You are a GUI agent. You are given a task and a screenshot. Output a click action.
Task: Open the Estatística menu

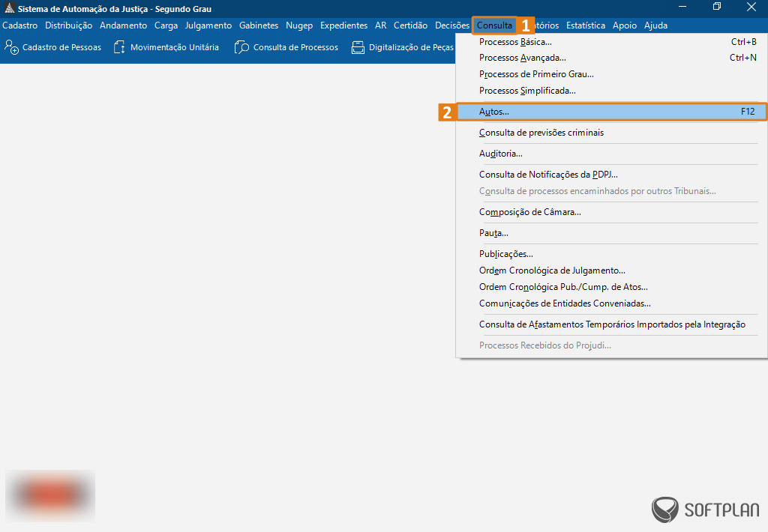586,25
